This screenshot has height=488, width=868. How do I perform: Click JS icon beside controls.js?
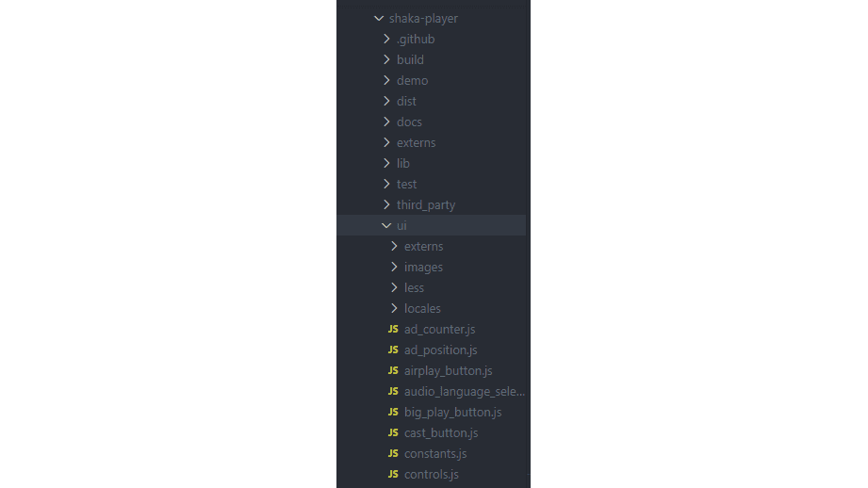[x=393, y=474]
